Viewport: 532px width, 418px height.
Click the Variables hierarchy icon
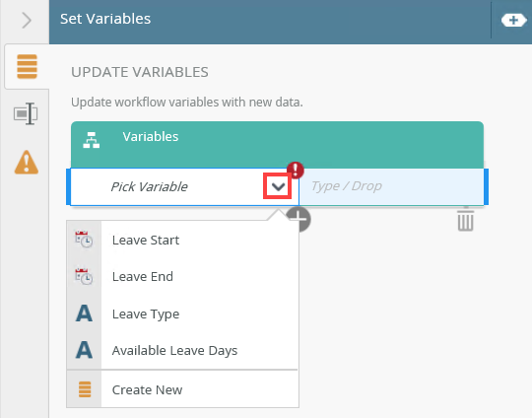tap(92, 140)
